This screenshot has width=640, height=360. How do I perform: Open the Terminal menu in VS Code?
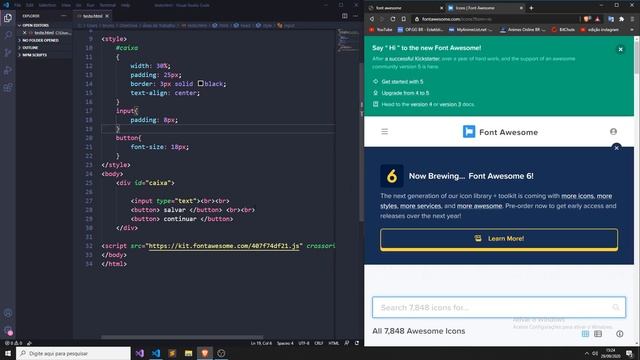(108, 5)
